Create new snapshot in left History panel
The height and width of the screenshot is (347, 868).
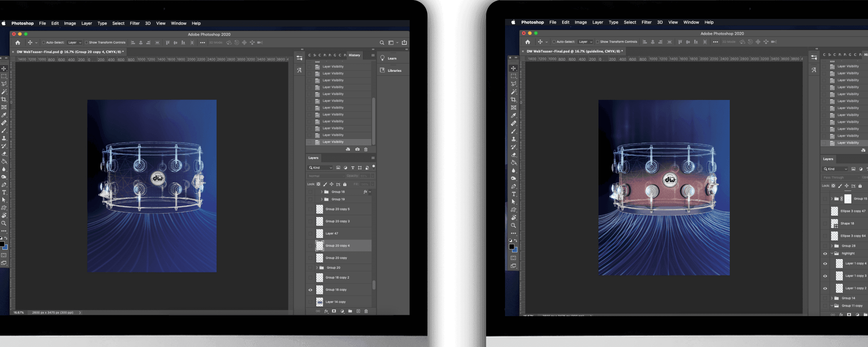tap(357, 149)
